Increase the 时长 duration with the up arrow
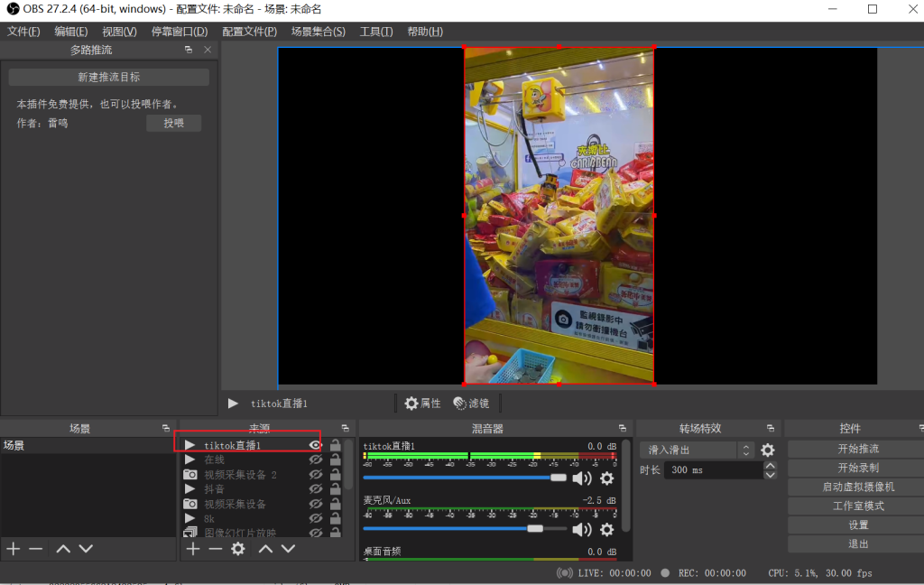Image resolution: width=924 pixels, height=585 pixels. (x=770, y=466)
